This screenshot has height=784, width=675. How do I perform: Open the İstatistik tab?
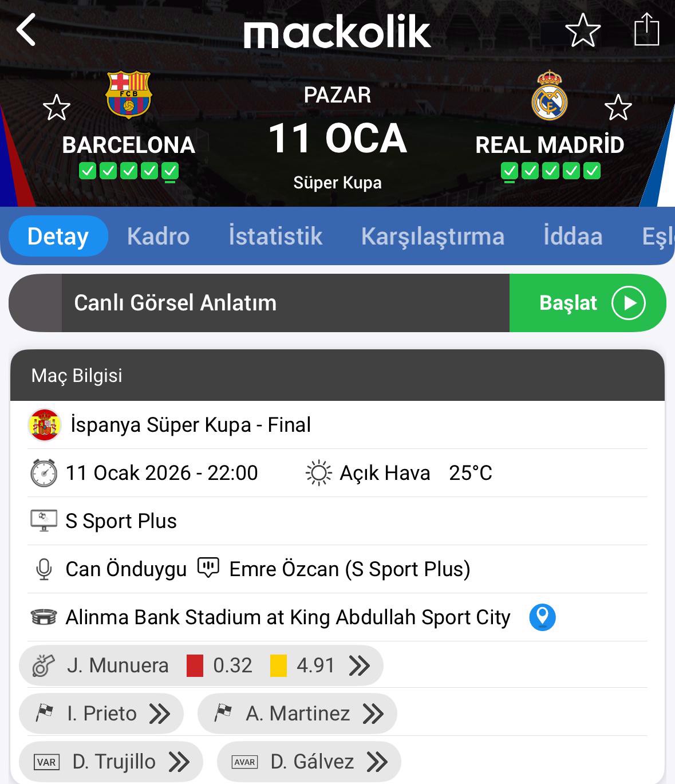275,237
